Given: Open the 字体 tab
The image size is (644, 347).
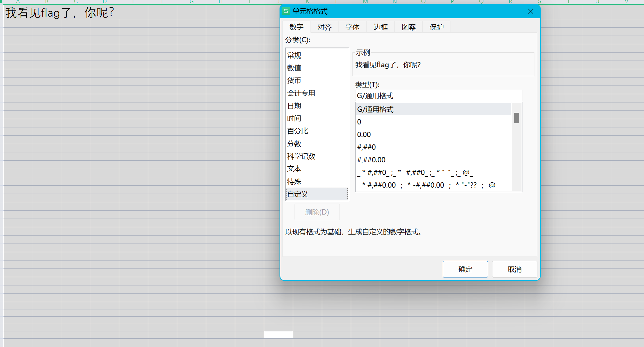Looking at the screenshot, I should click(x=352, y=27).
